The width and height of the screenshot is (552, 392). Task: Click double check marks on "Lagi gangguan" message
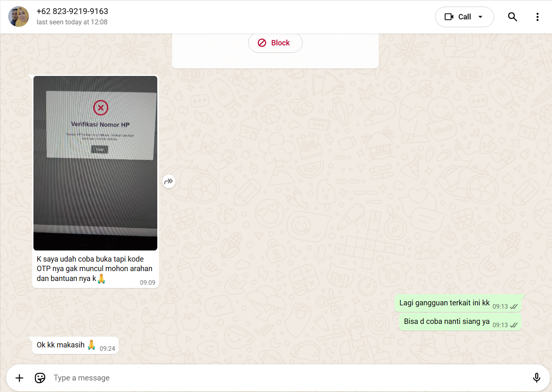(514, 307)
